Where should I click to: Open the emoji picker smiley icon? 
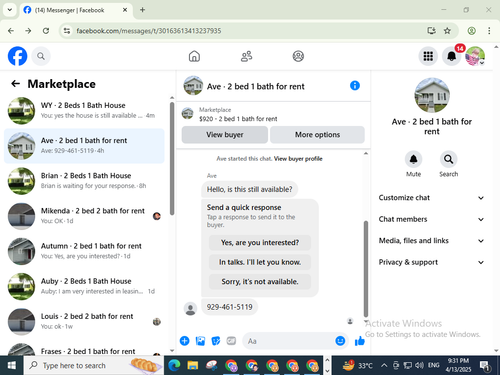click(x=340, y=341)
